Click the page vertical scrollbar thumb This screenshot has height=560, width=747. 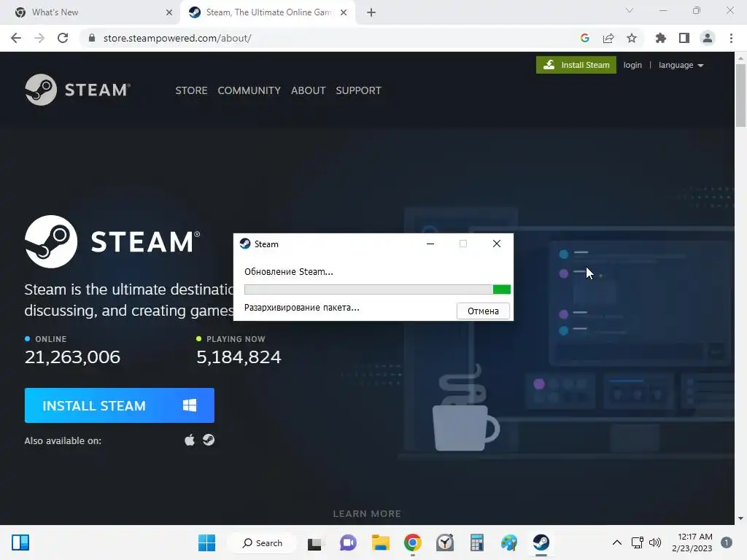[x=740, y=96]
